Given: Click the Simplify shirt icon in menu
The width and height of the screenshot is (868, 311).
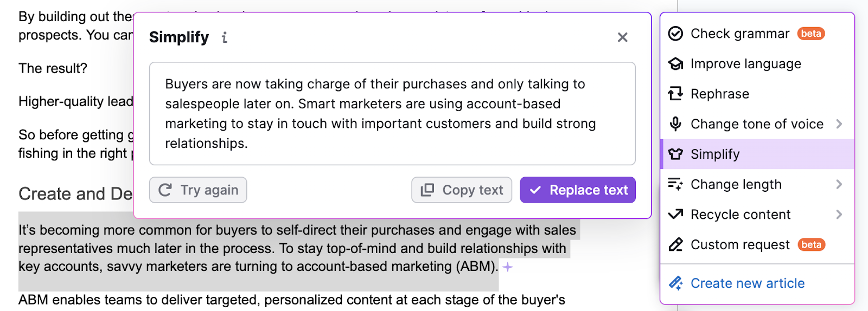Looking at the screenshot, I should pyautogui.click(x=675, y=154).
